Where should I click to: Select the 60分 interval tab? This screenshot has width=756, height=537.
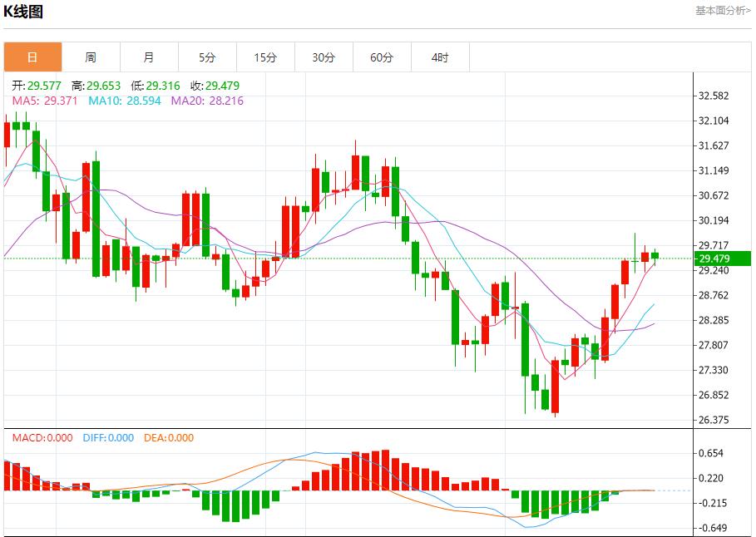pyautogui.click(x=382, y=57)
